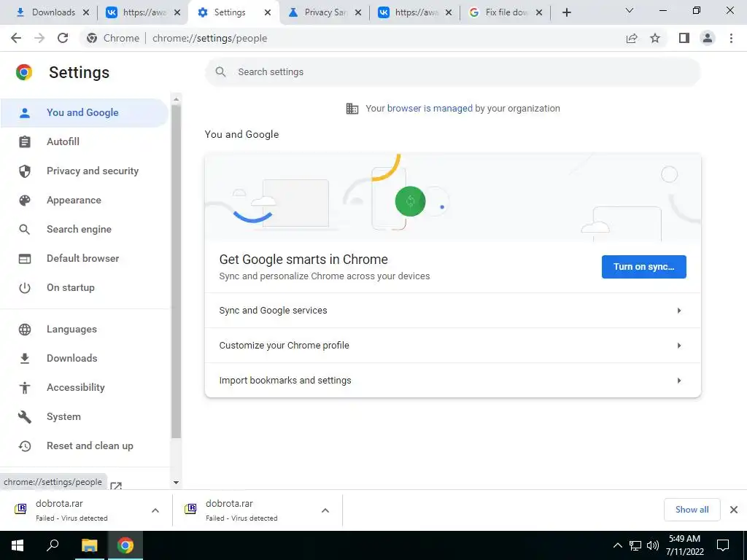
Task: Click the magnifier icon in Search settings
Action: click(x=220, y=72)
